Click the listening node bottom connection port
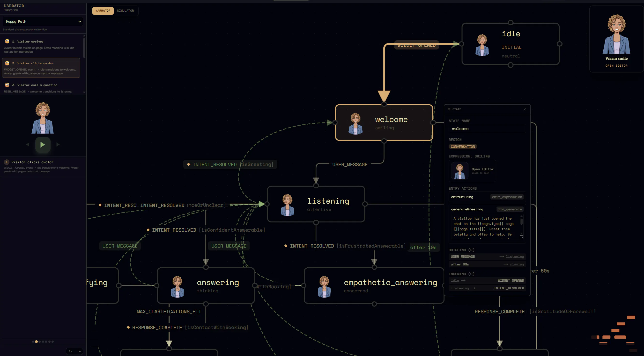This screenshot has height=356, width=644. click(x=316, y=222)
